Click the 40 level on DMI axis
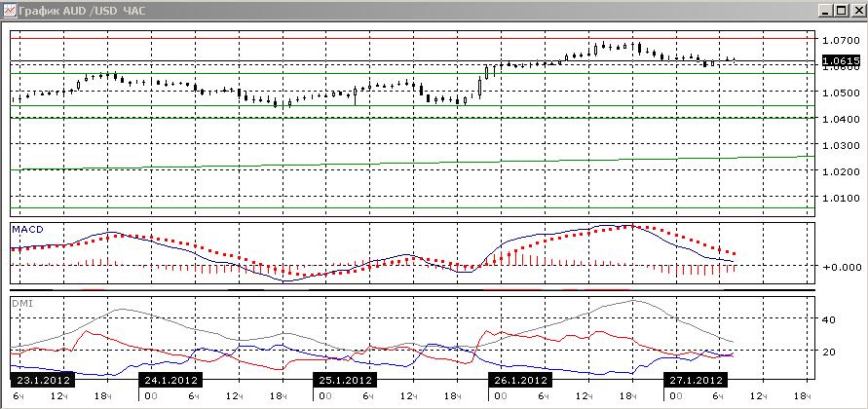Image resolution: width=868 pixels, height=409 pixels. pyautogui.click(x=829, y=319)
